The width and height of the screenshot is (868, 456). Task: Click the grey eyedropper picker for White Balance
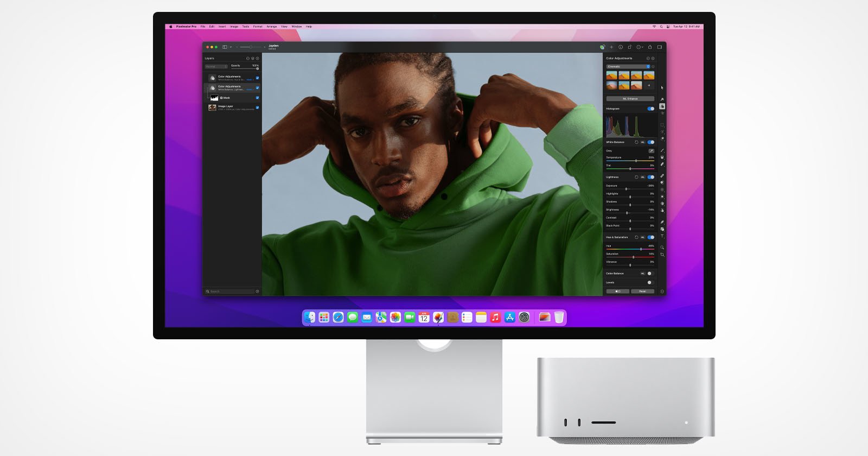click(652, 151)
